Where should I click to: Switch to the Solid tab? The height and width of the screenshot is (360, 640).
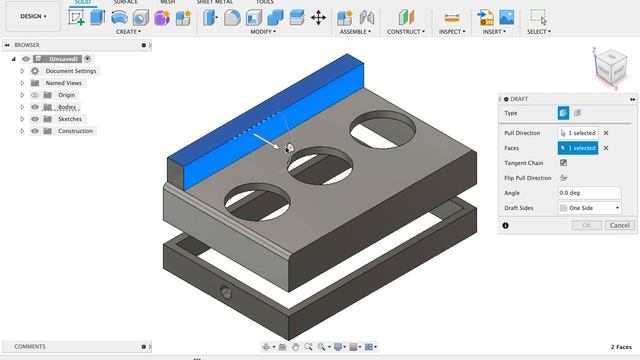tap(83, 2)
